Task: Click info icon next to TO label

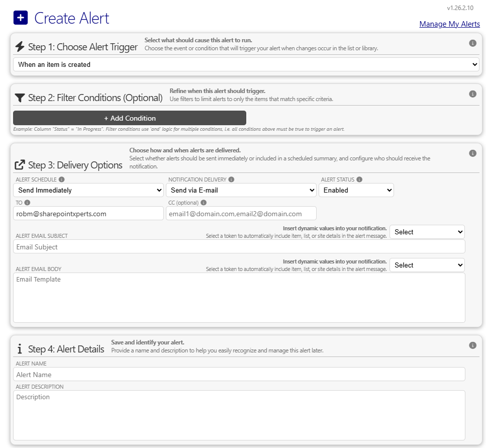Action: coord(27,203)
